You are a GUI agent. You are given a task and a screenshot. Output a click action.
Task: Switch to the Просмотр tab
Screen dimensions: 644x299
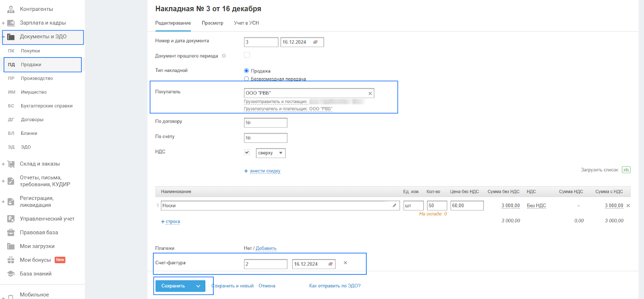click(x=213, y=23)
